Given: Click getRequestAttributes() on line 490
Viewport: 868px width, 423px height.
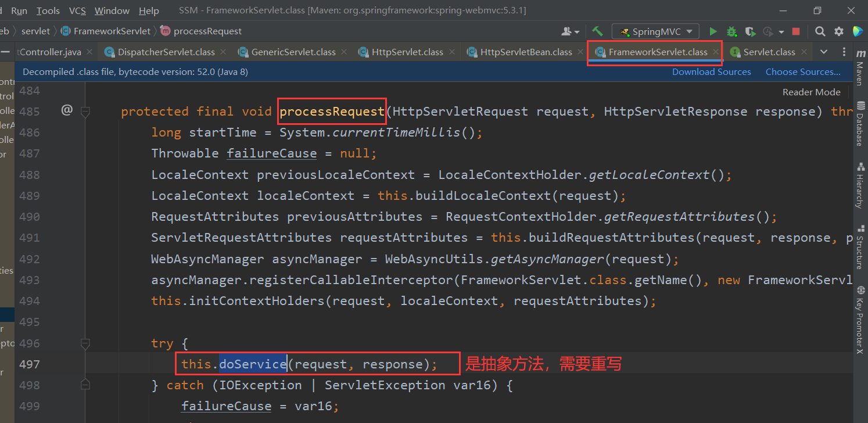Looking at the screenshot, I should (x=687, y=216).
